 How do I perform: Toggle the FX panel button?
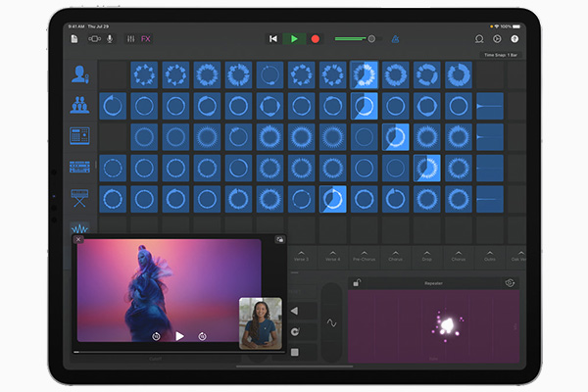coord(146,38)
